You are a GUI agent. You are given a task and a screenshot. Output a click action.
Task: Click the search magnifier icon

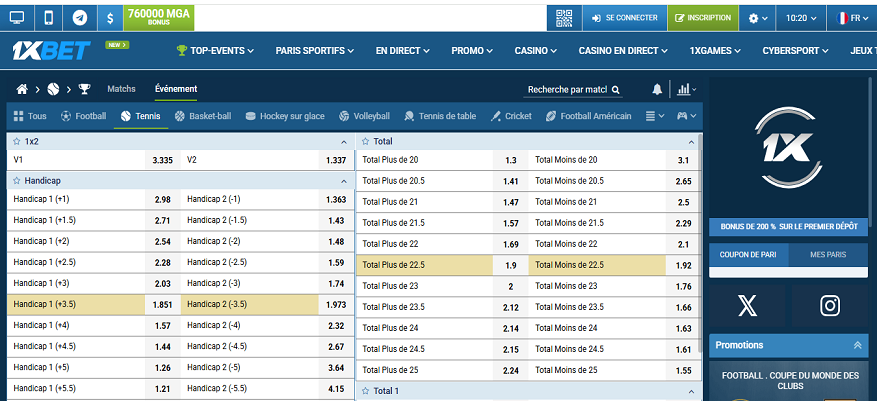click(615, 89)
